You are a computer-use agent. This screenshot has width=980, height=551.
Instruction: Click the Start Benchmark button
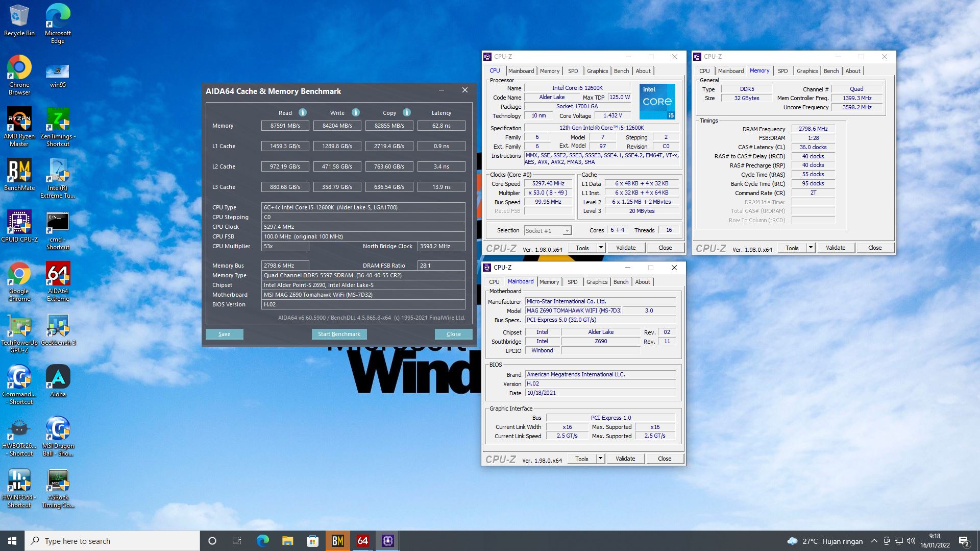(x=339, y=334)
